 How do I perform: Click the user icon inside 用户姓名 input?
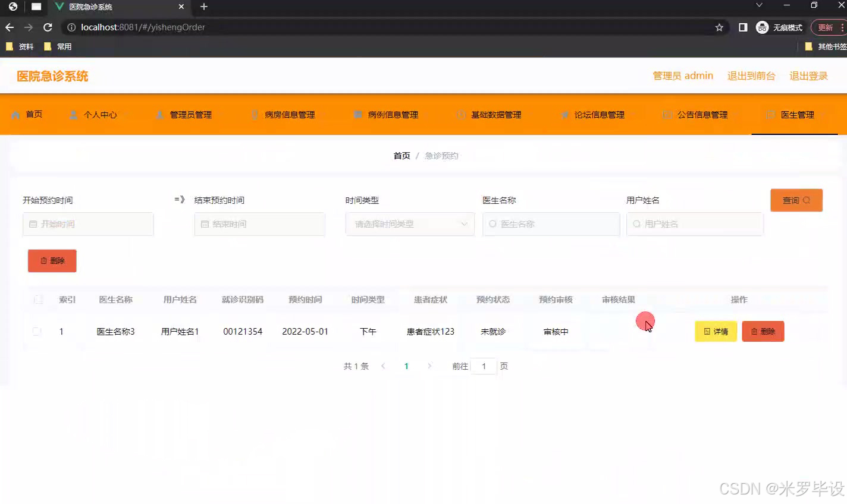pos(636,224)
